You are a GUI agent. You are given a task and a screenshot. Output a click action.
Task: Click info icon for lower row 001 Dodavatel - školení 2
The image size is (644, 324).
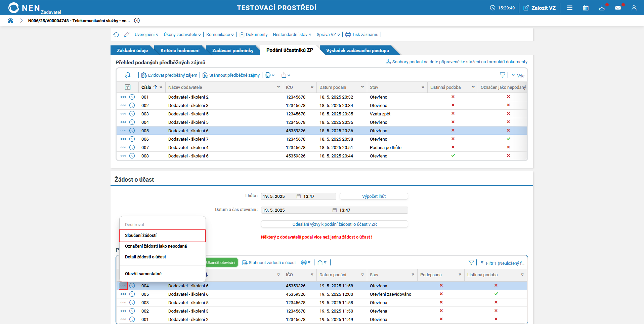132,319
